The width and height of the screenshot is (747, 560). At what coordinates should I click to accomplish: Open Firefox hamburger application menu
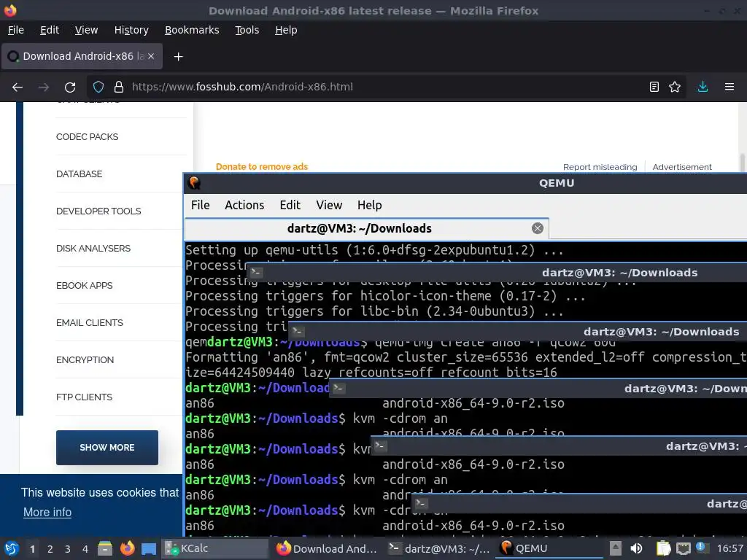click(x=729, y=87)
